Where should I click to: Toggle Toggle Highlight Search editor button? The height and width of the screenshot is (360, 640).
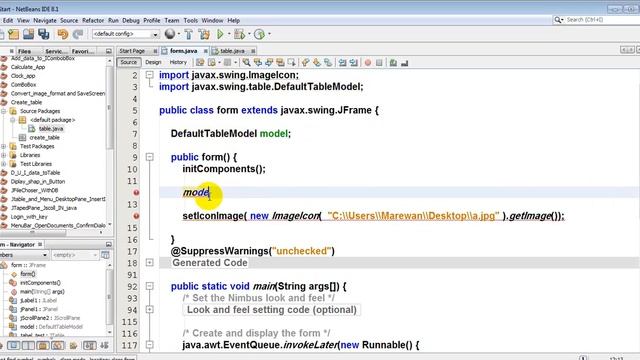(280, 62)
